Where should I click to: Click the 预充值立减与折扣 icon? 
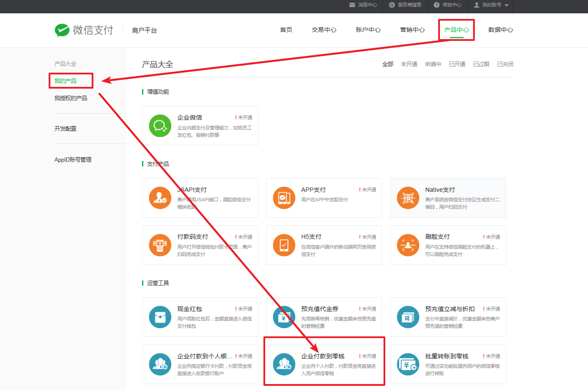[408, 317]
